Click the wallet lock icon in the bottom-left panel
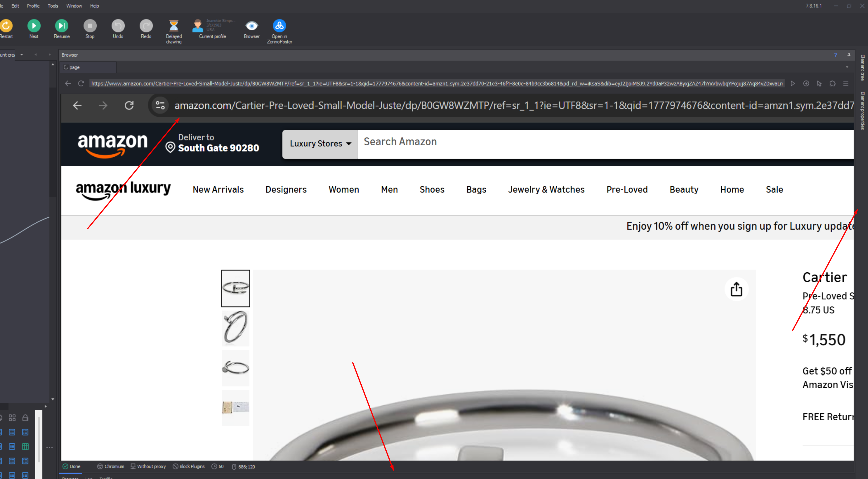The image size is (868, 479). point(25,418)
